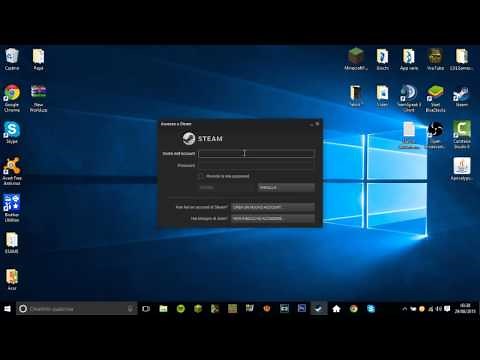The height and width of the screenshot is (360, 480).
Task: Click the home icon in the taskbar
Action: (336, 309)
